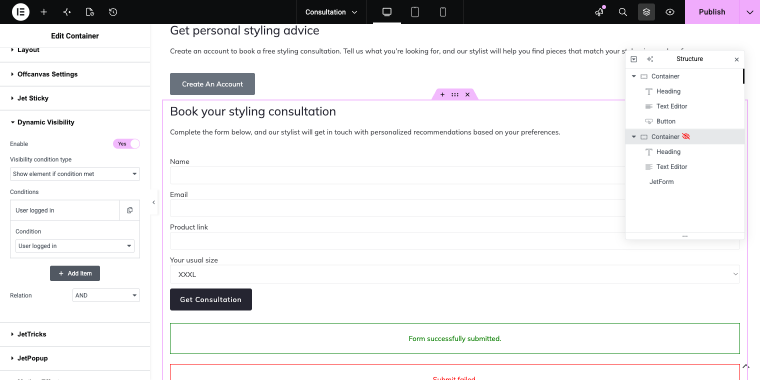
Task: Open the revision history clock icon
Action: click(x=113, y=12)
